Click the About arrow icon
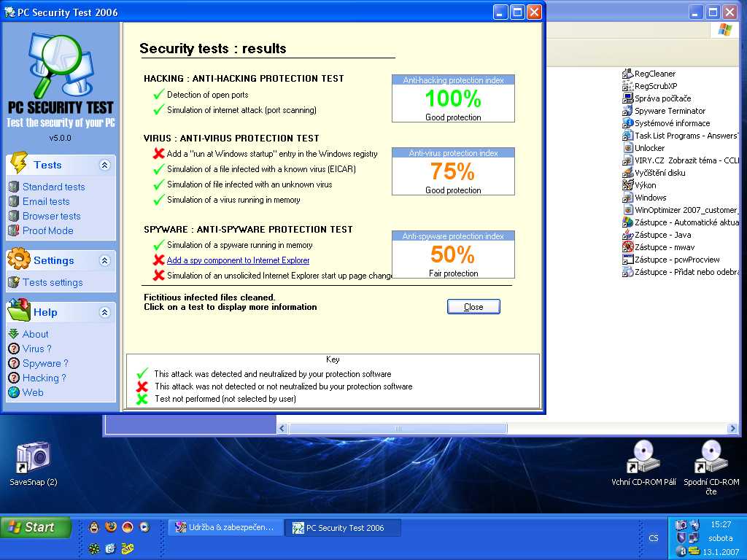 click(14, 334)
